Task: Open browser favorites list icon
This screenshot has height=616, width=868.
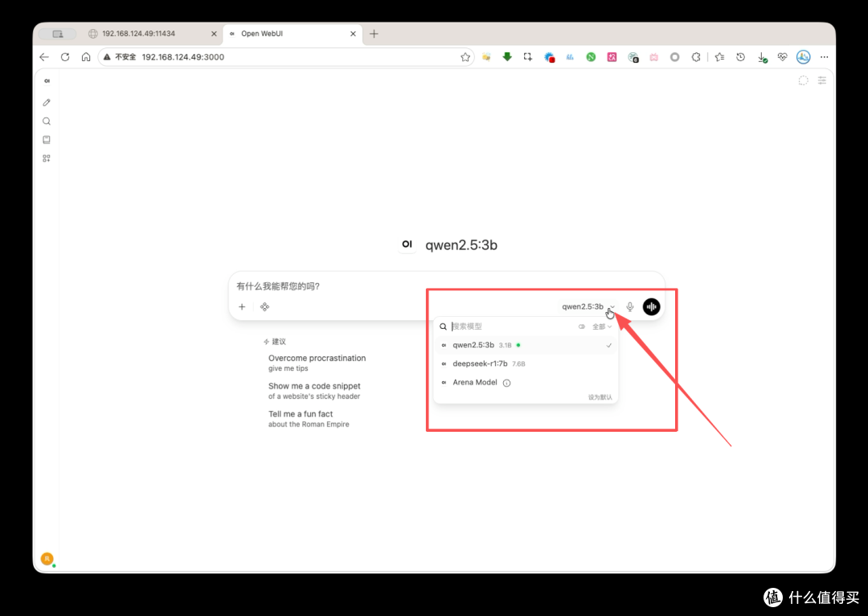Action: tap(719, 56)
